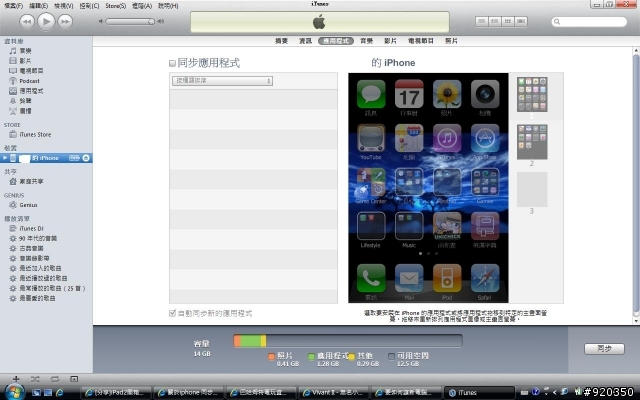Click the Play button
Image resolution: width=640 pixels, height=400 pixels.
46,21
